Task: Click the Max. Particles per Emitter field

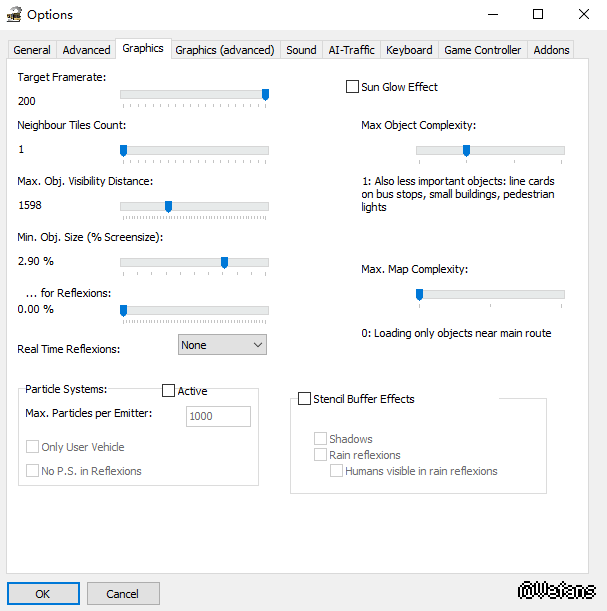Action: coord(218,416)
